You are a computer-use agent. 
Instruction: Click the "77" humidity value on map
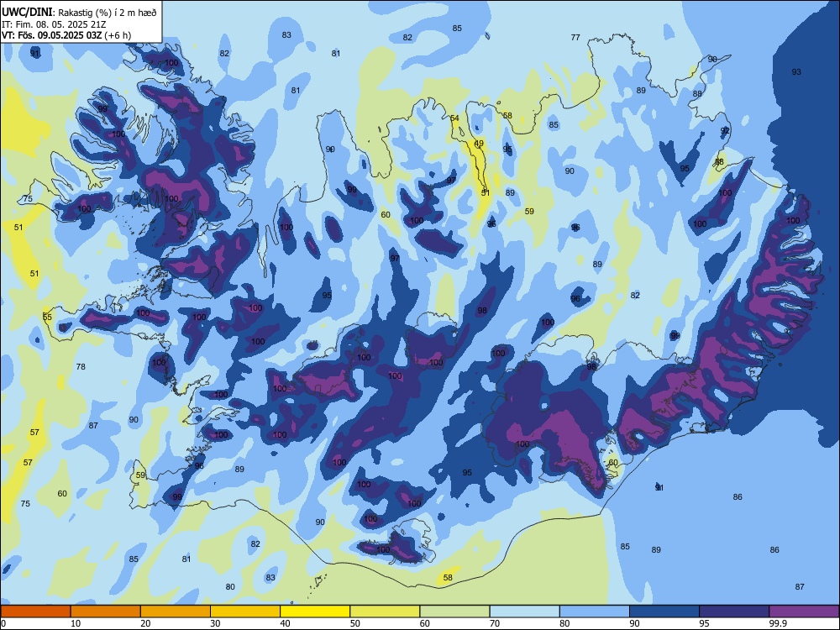coord(575,38)
